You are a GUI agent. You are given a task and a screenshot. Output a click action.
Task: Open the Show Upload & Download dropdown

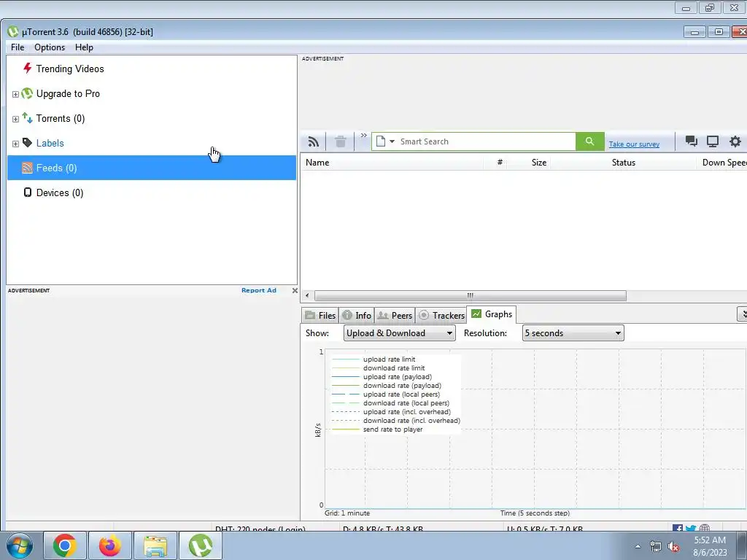pyautogui.click(x=399, y=332)
